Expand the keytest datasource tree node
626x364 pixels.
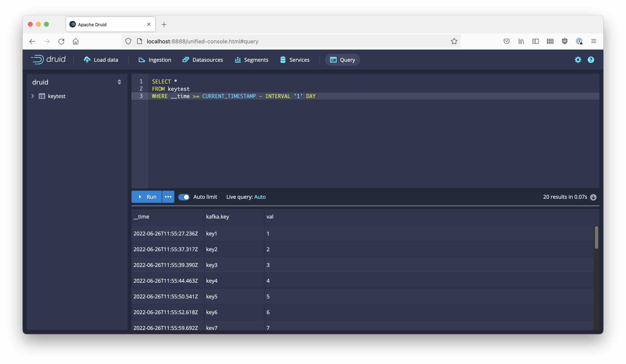[32, 96]
